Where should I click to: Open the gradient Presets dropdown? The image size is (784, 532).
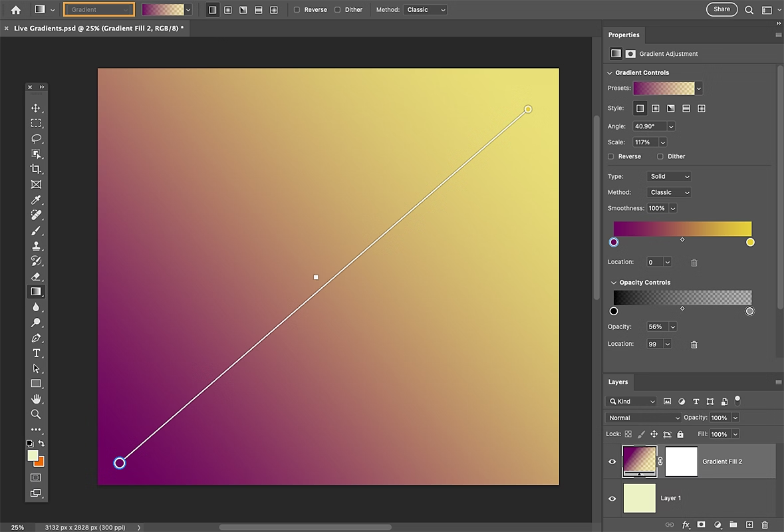(698, 88)
